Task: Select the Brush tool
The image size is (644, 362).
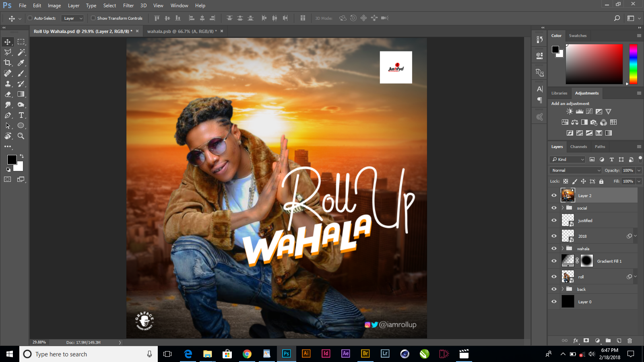Action: [x=21, y=73]
